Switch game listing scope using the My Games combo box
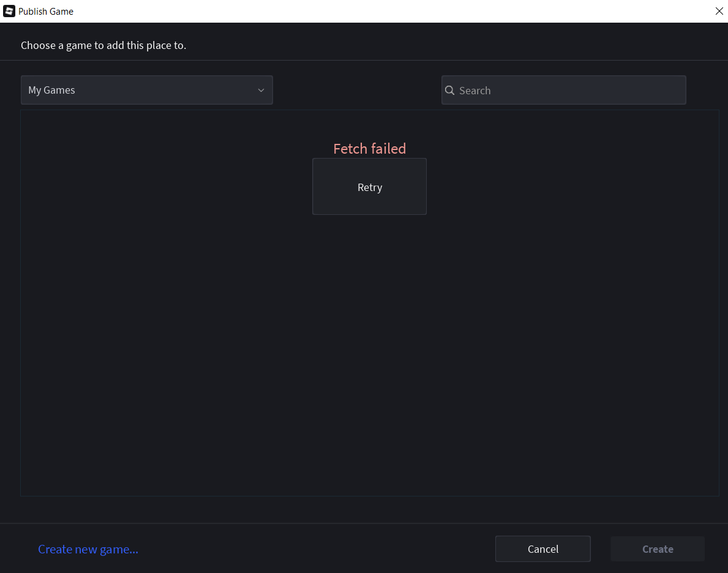This screenshot has height=573, width=728. 147,89
